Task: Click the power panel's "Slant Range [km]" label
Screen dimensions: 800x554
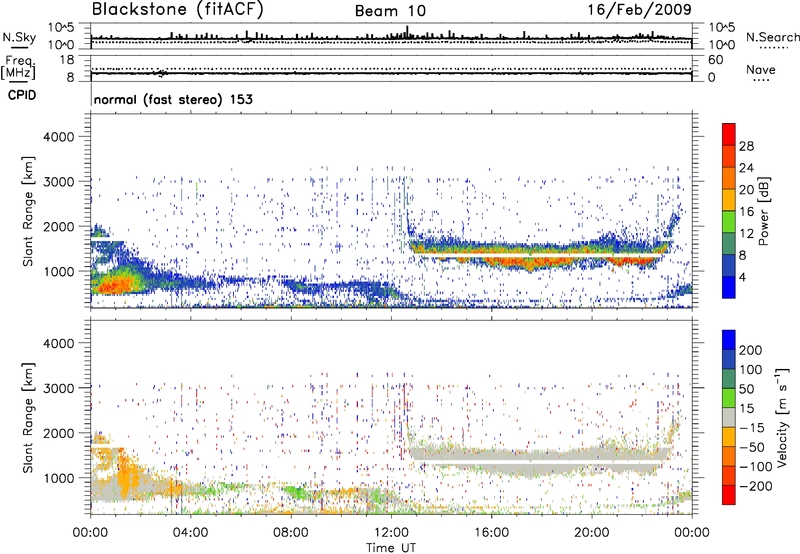Action: [x=28, y=211]
